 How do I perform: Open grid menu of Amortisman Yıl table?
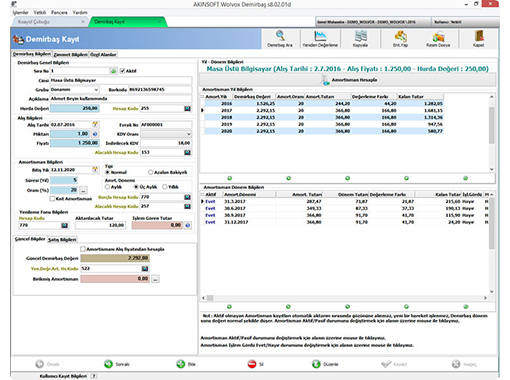[202, 97]
